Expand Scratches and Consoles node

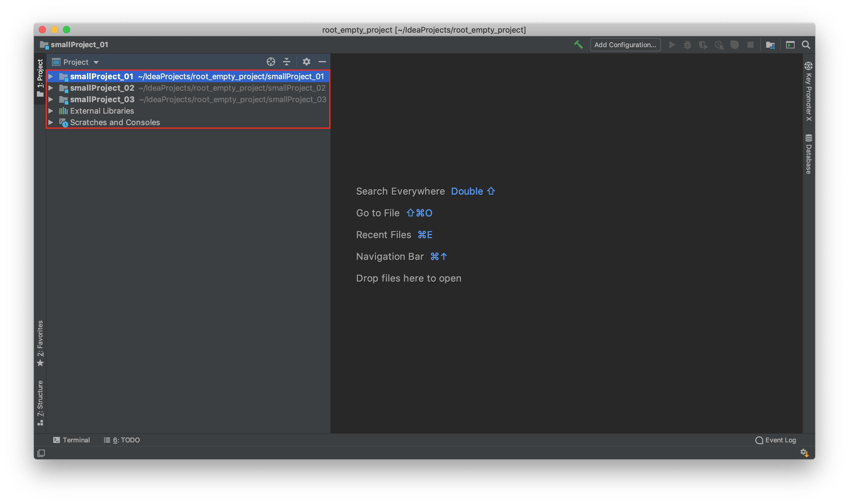click(x=50, y=122)
